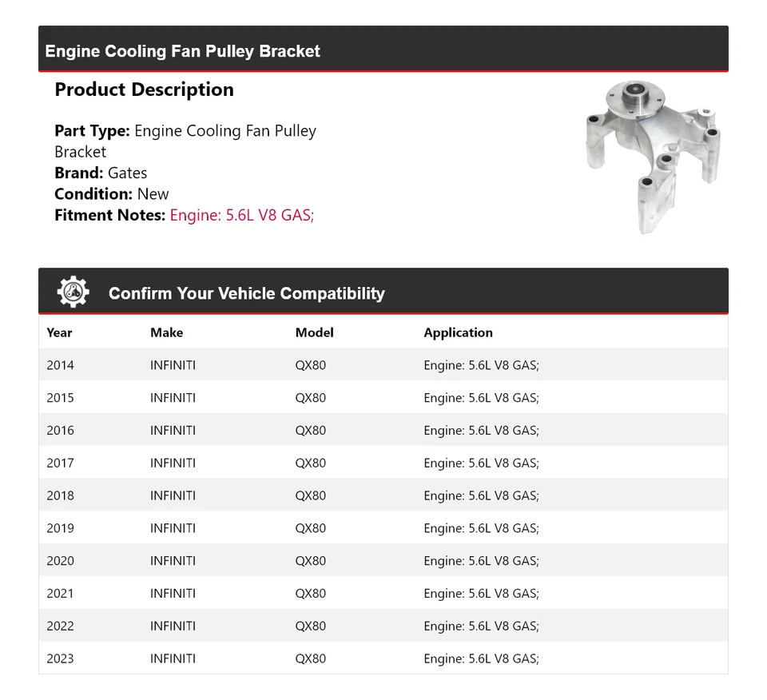Screen dimensions: 767x700
Task: Click the red fitment note 'Engine: 5.6L V8 GAS;'
Action: click(x=242, y=215)
